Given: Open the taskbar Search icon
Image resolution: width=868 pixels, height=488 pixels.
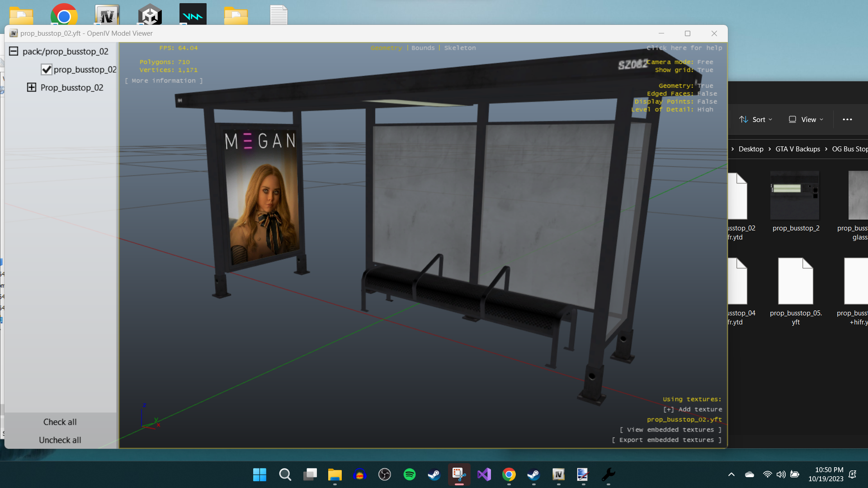Looking at the screenshot, I should pyautogui.click(x=285, y=474).
